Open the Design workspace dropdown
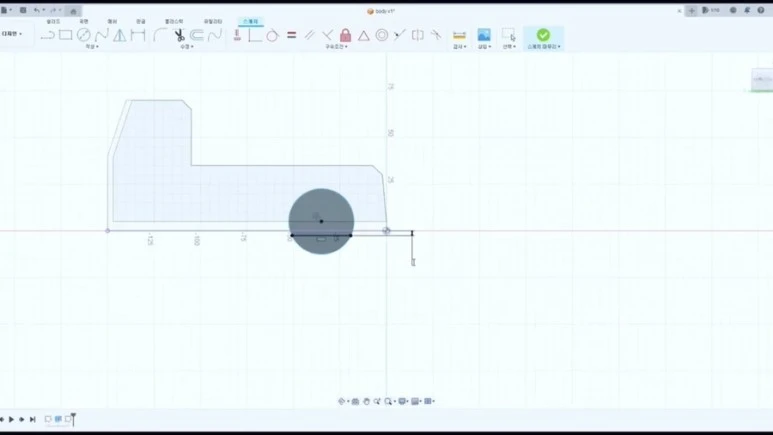 point(12,34)
